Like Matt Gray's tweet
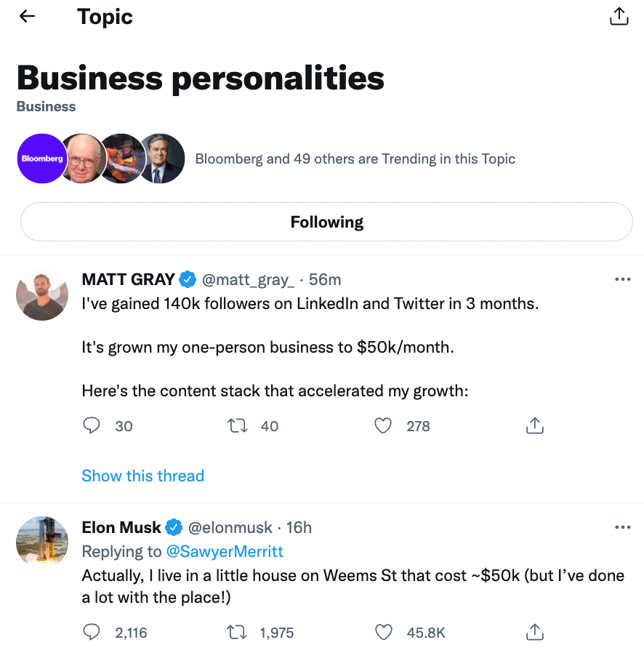Screen dimensions: 644x653 pyautogui.click(x=383, y=426)
